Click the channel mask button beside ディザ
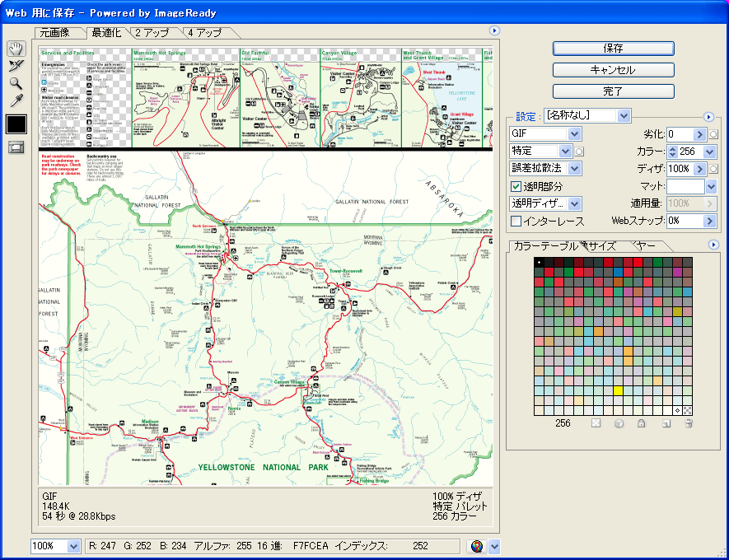Image resolution: width=729 pixels, height=560 pixels. (713, 169)
